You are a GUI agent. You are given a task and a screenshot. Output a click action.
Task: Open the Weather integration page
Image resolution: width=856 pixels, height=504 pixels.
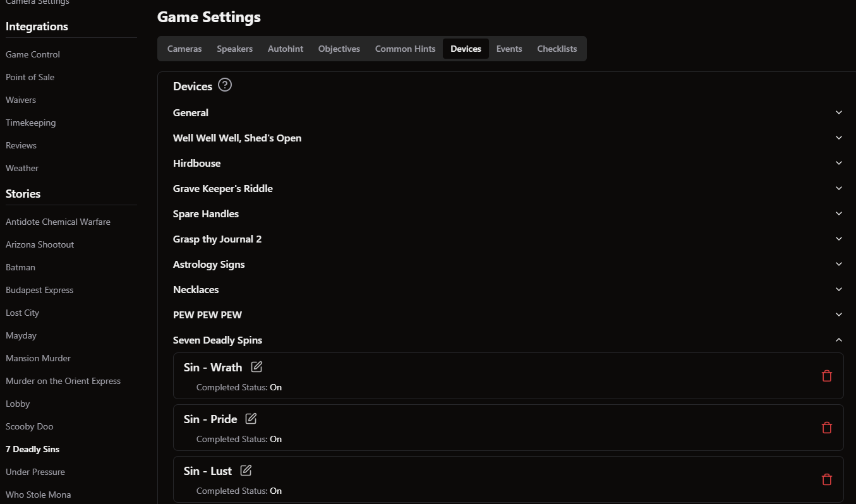click(x=22, y=168)
